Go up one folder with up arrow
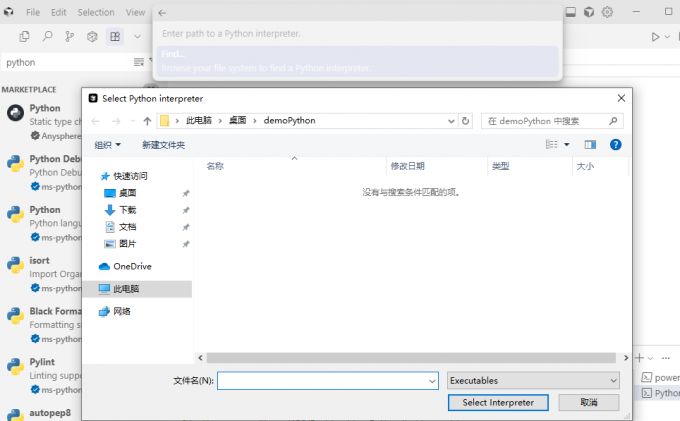 tap(147, 121)
